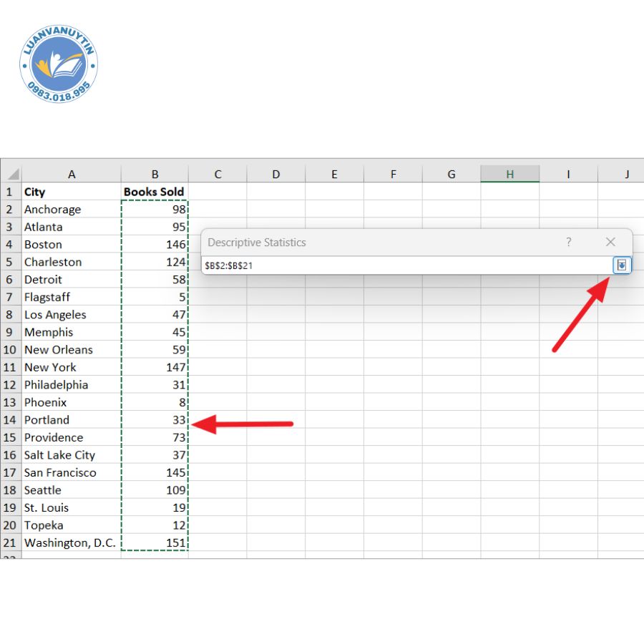
Task: Select row 1 header
Action: coord(11,192)
